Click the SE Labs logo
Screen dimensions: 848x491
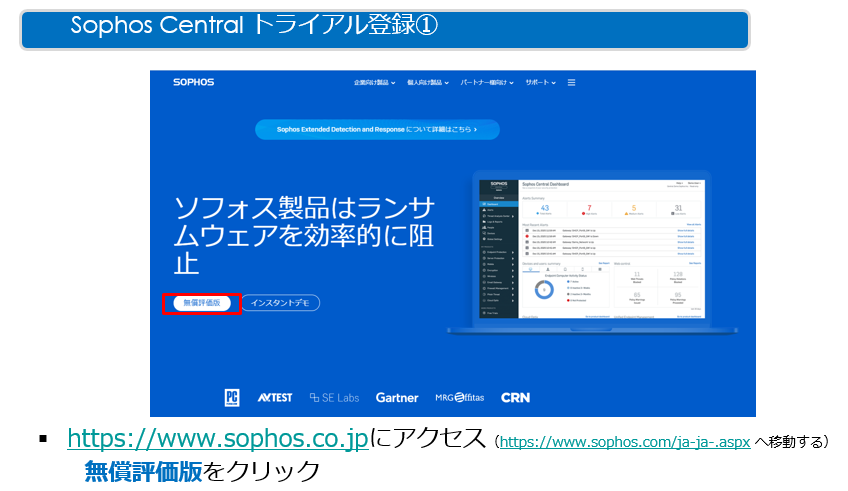point(334,398)
